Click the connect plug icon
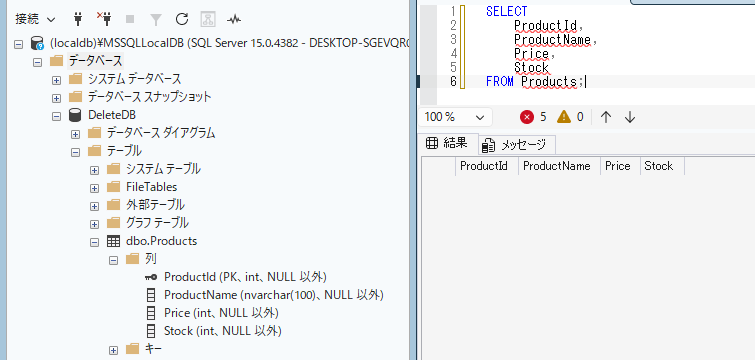 pos(78,19)
